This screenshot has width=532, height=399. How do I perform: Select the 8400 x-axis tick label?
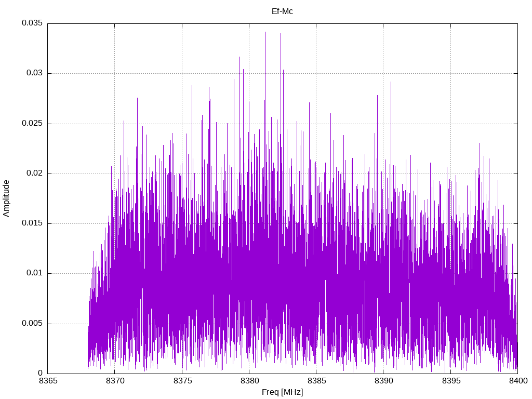tap(518, 381)
